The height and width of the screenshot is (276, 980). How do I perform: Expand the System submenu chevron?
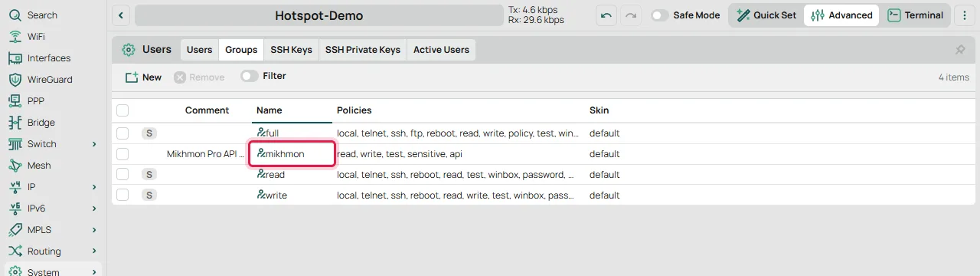click(94, 271)
